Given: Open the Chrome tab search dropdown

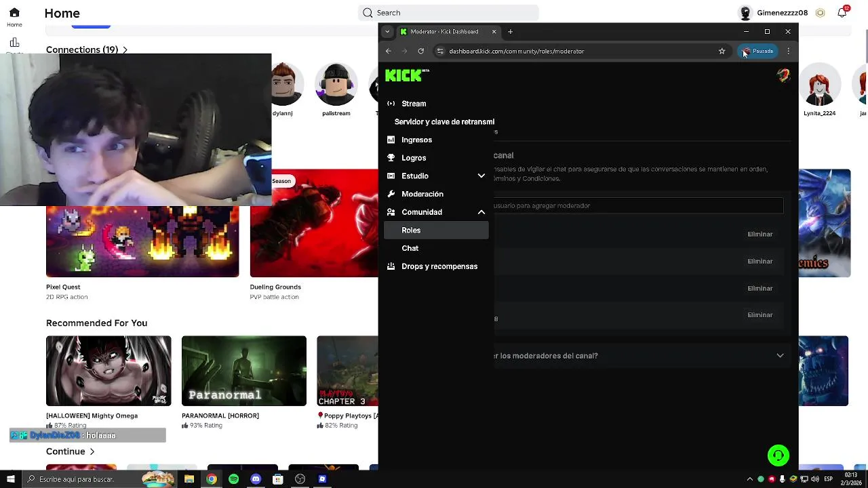Looking at the screenshot, I should [387, 31].
